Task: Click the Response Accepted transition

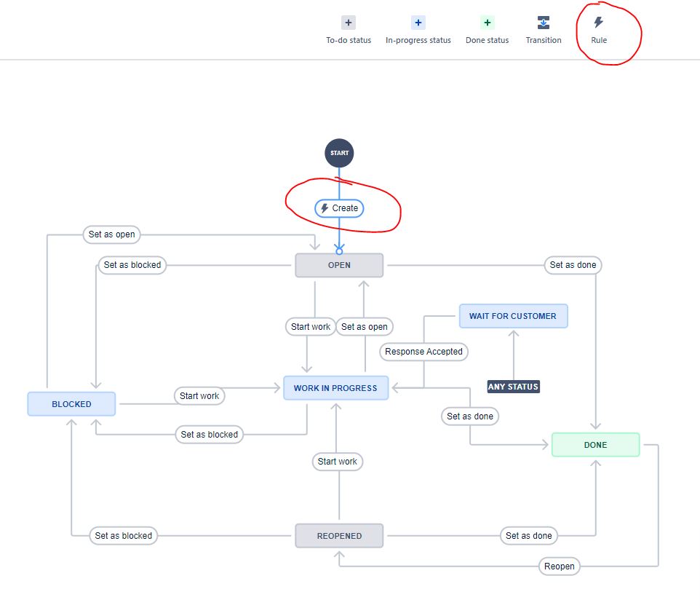Action: (x=423, y=352)
